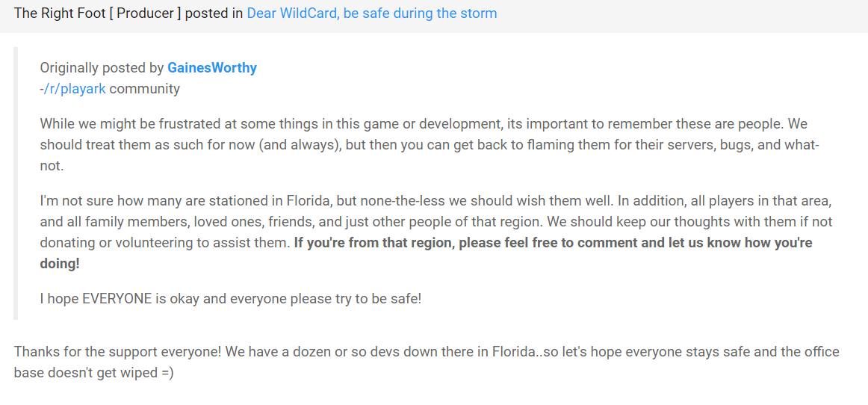Open GainesWorthy's profile link

[212, 68]
